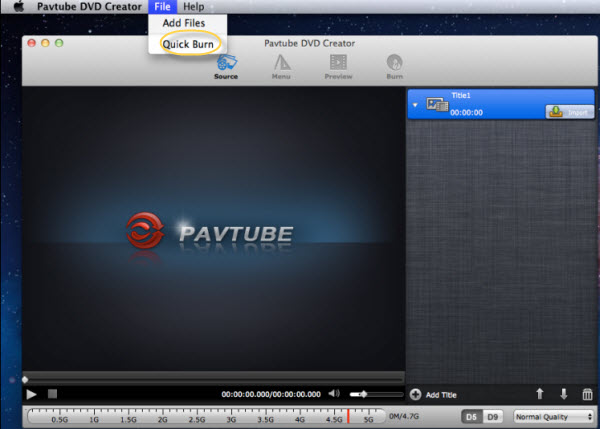Collapse the Title1 disclosure triangle
The height and width of the screenshot is (429, 600).
click(x=415, y=105)
